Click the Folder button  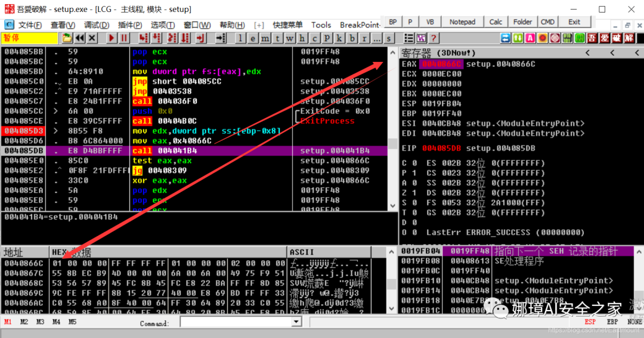pyautogui.click(x=522, y=22)
